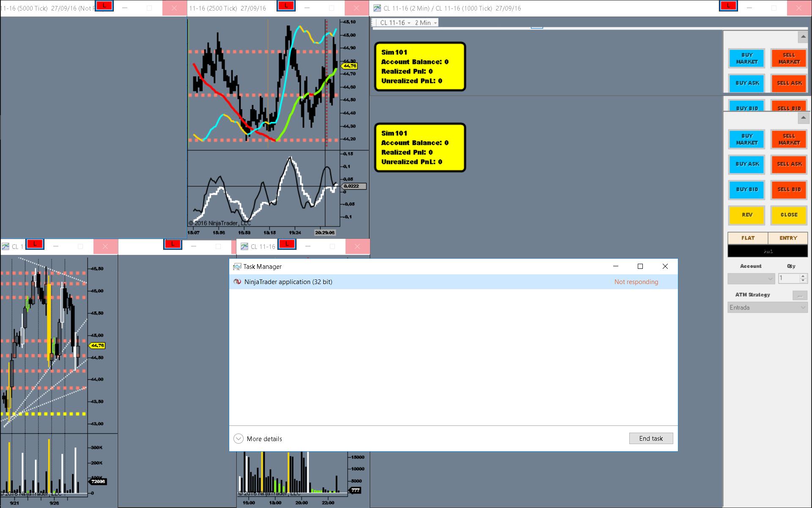
Task: Click the Qty down arrow
Action: coord(803,281)
